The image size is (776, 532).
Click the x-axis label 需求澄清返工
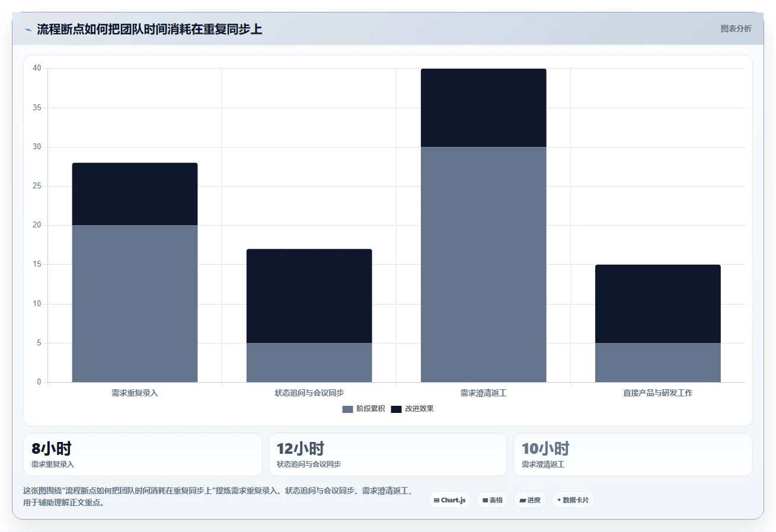pyautogui.click(x=483, y=393)
